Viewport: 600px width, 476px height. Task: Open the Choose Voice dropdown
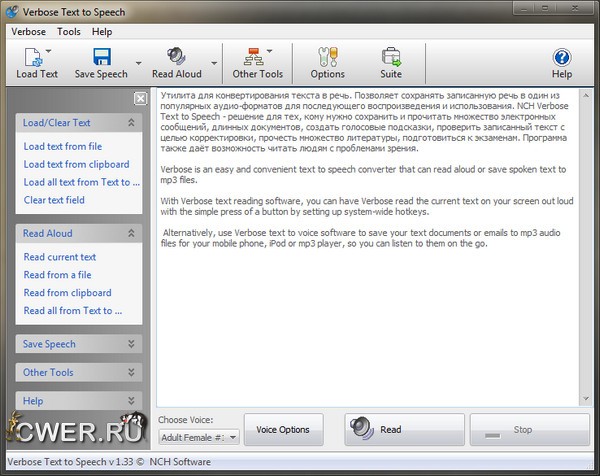[199, 436]
